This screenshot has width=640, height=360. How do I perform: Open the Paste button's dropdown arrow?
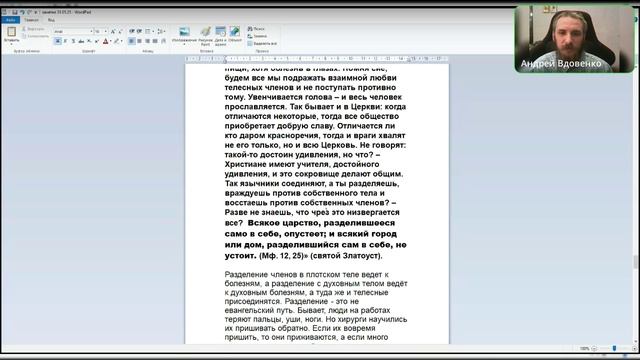click(x=11, y=44)
